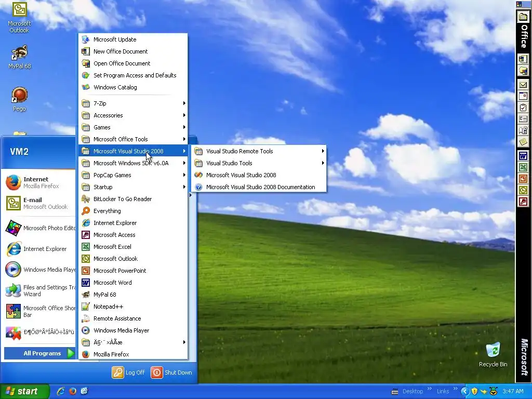Screen dimensions: 532x399
Task: Expand the Accessories submenu arrow
Action: [184, 115]
